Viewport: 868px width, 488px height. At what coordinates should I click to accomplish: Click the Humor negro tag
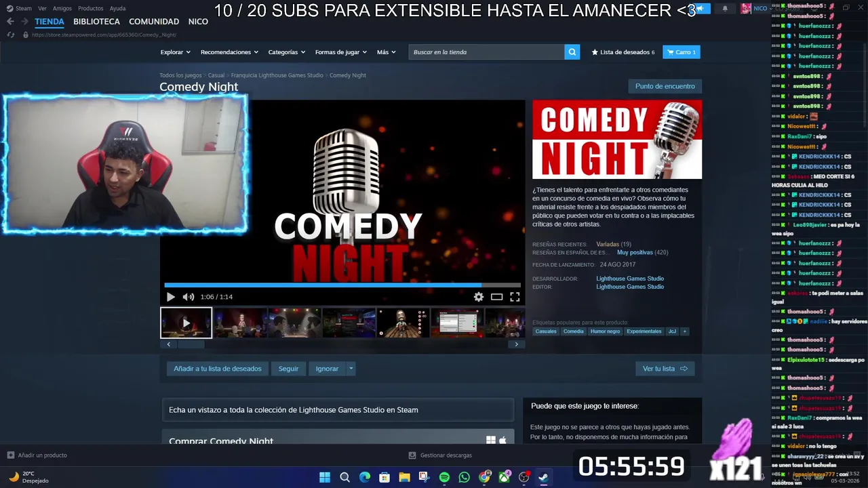(605, 331)
